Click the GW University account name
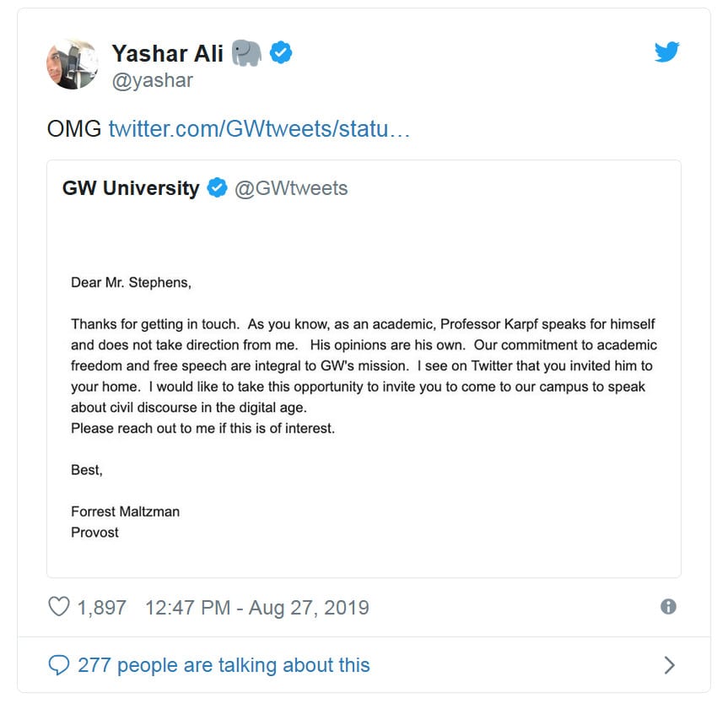The width and height of the screenshot is (728, 704). tap(131, 187)
